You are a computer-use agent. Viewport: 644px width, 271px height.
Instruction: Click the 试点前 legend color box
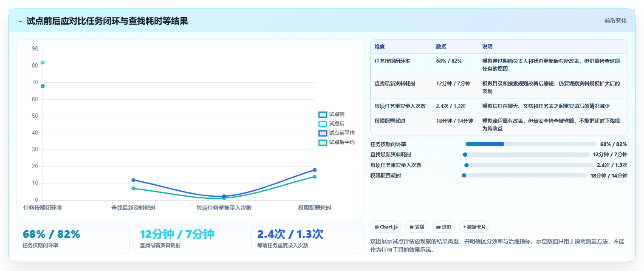click(x=323, y=114)
